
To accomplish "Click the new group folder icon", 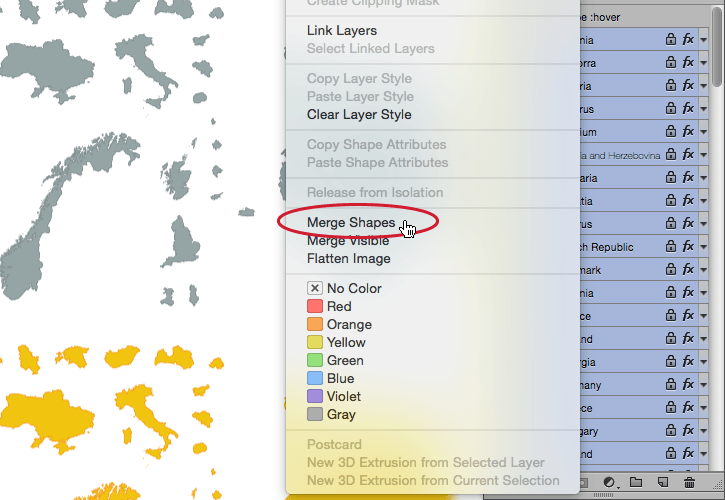I will (636, 483).
